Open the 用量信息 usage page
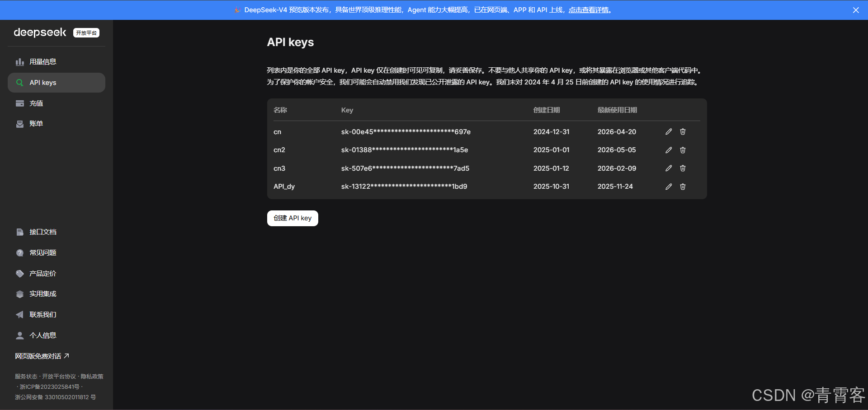 click(57, 62)
